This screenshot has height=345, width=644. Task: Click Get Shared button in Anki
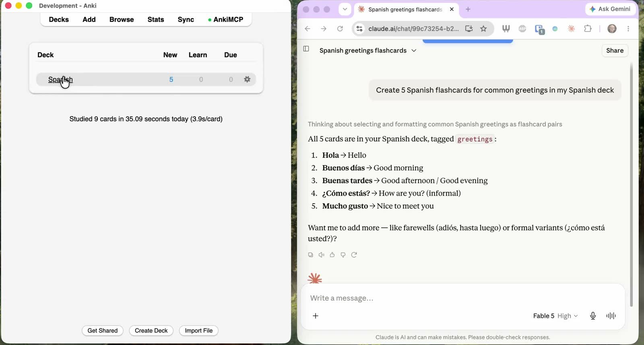[x=103, y=330]
